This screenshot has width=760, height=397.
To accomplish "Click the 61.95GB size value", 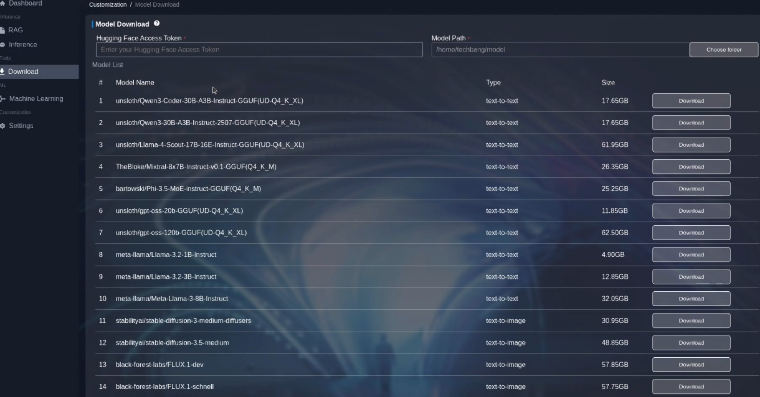I will [x=615, y=144].
